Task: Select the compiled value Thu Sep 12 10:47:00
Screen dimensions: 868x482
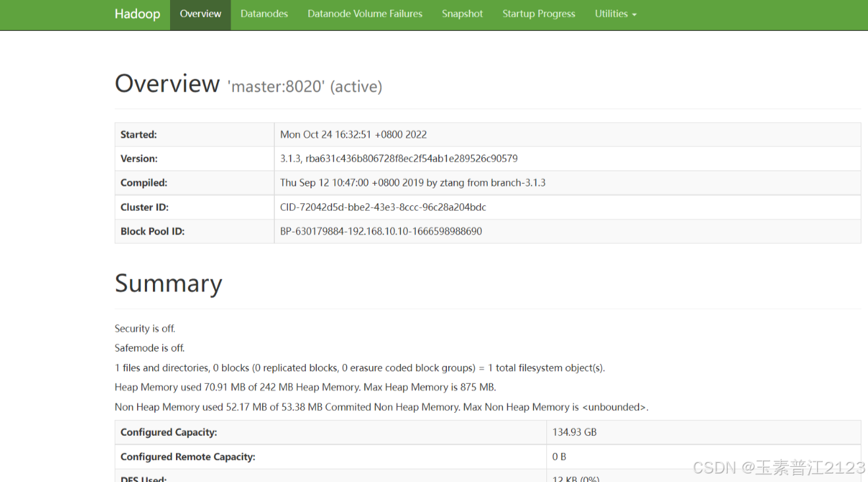Action: tap(413, 182)
